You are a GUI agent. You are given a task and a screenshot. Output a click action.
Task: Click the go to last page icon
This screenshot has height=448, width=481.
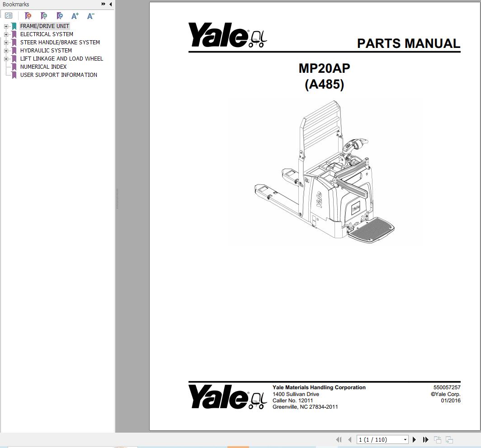coord(425,439)
